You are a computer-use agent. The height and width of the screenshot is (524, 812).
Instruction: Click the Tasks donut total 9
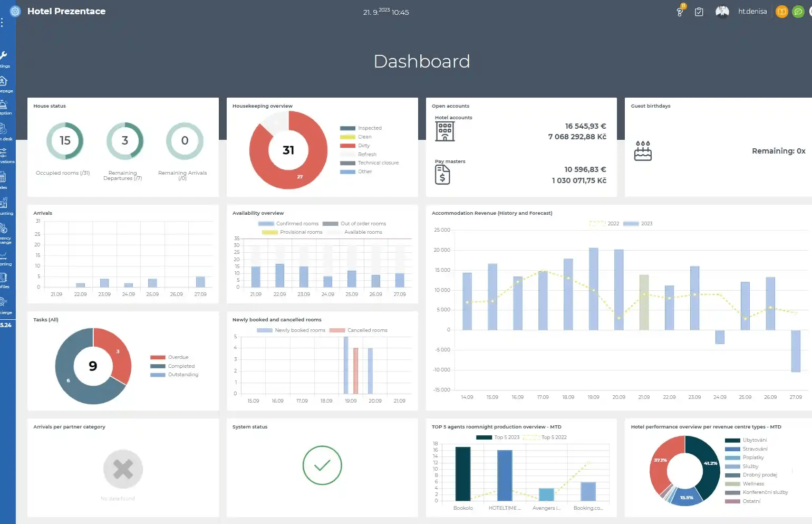(x=93, y=366)
